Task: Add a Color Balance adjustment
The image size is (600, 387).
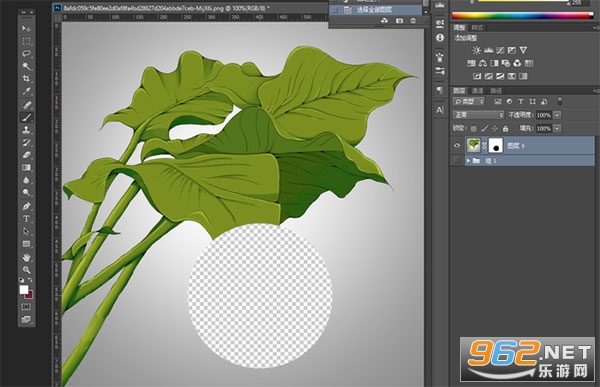Action: (483, 63)
